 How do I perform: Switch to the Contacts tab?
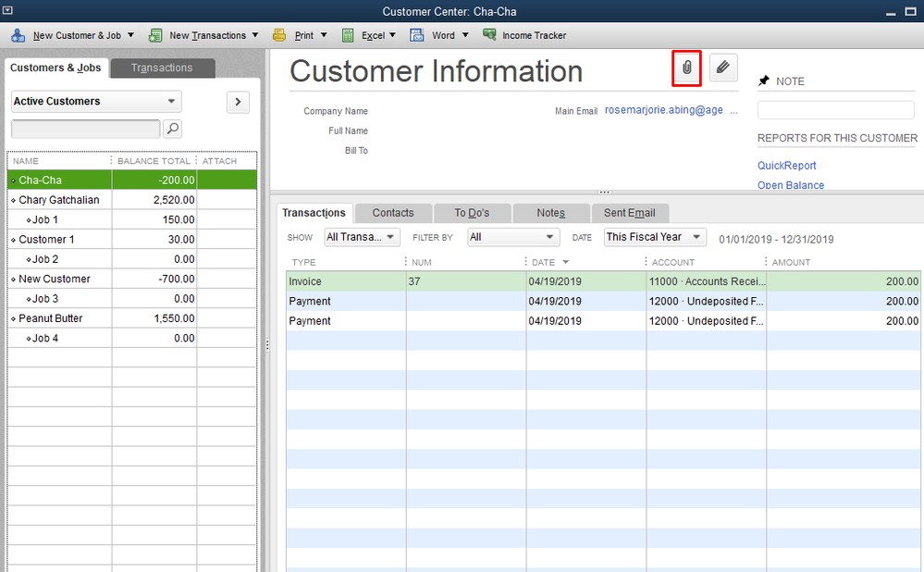coord(392,213)
